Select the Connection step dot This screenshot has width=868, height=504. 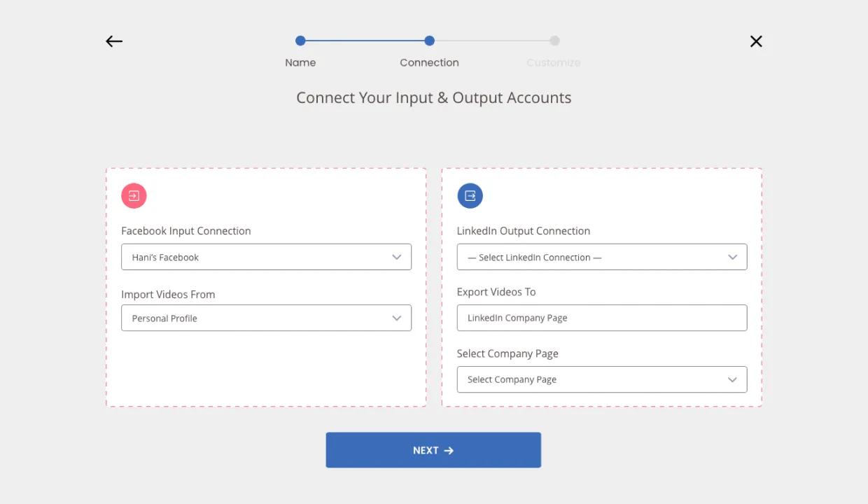[x=429, y=41]
